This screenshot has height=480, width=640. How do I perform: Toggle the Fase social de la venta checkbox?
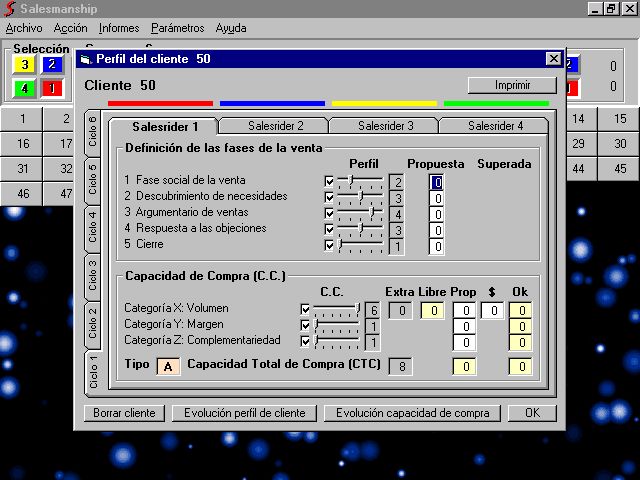click(x=329, y=181)
